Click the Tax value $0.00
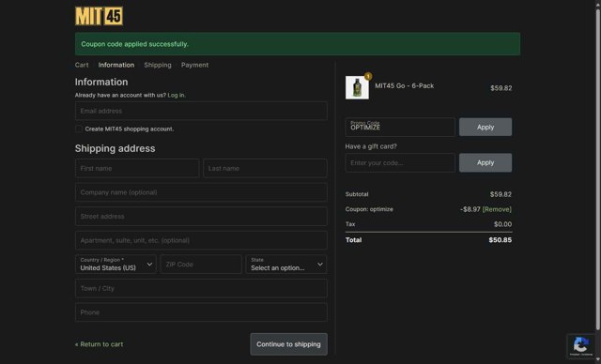The width and height of the screenshot is (601, 364). point(502,224)
